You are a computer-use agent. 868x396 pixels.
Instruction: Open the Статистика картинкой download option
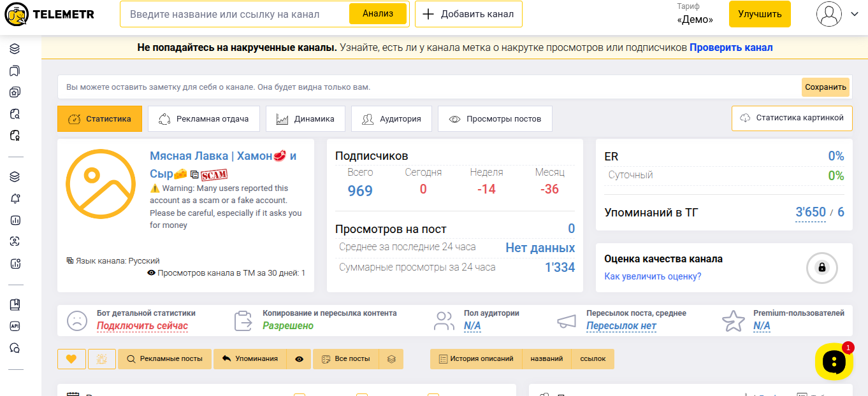(792, 118)
